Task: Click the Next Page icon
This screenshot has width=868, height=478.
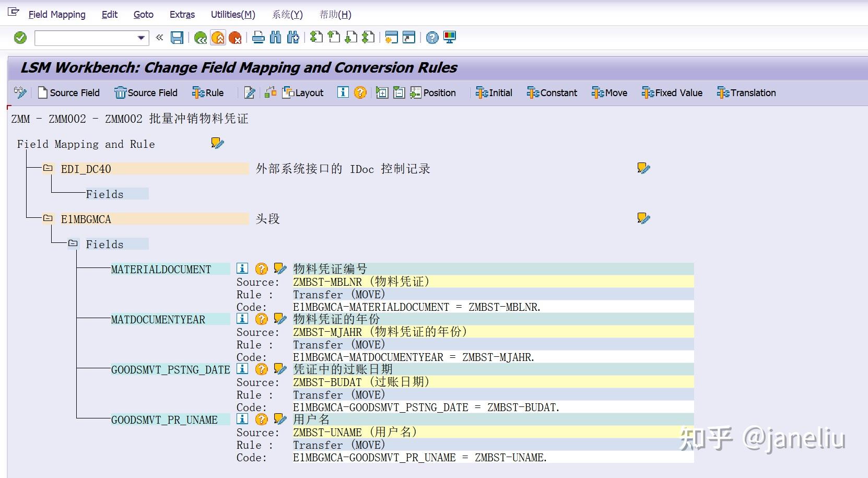Action: (x=351, y=37)
